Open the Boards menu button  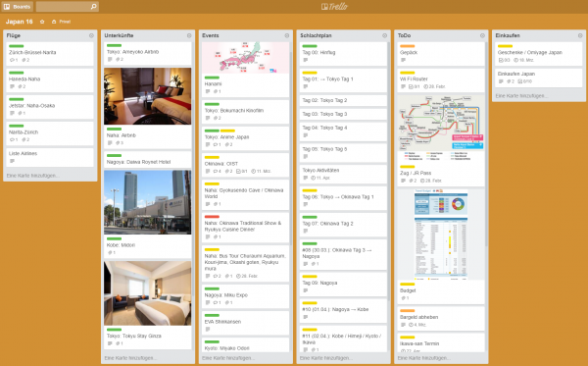pos(18,7)
